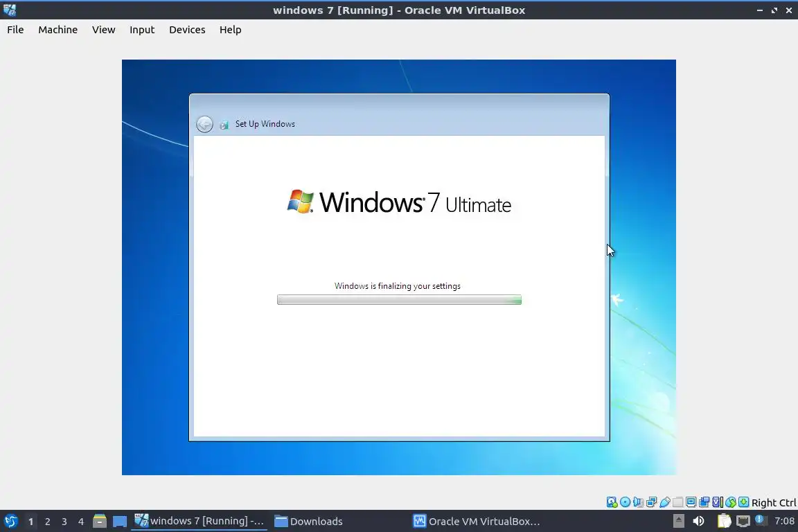
Task: Switch to workspace 1
Action: click(31, 522)
